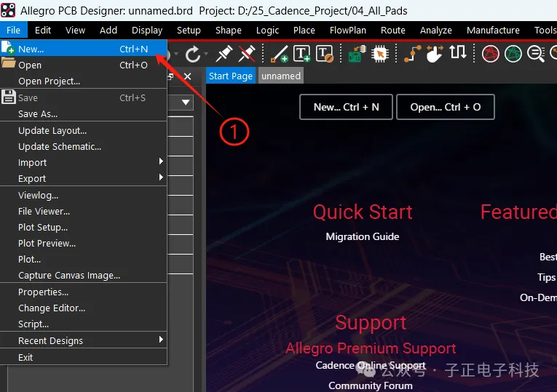Select Change Editor... menu entry

tap(84, 308)
